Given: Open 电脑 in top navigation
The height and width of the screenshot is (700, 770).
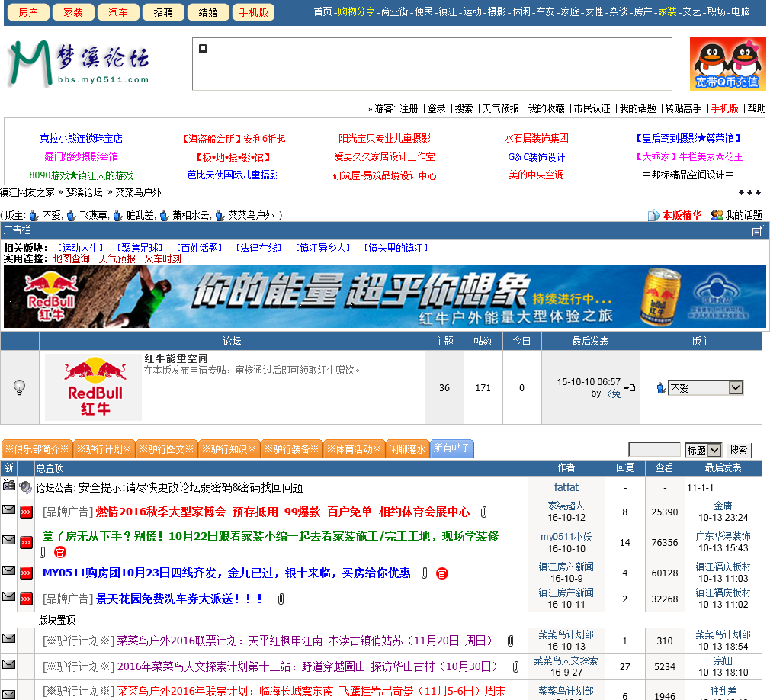Looking at the screenshot, I should click(x=740, y=11).
